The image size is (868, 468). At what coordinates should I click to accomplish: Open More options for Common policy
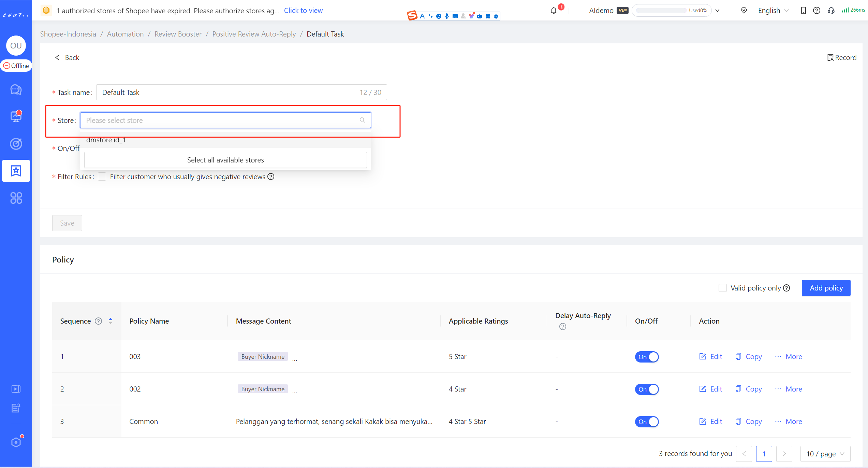[x=788, y=421]
